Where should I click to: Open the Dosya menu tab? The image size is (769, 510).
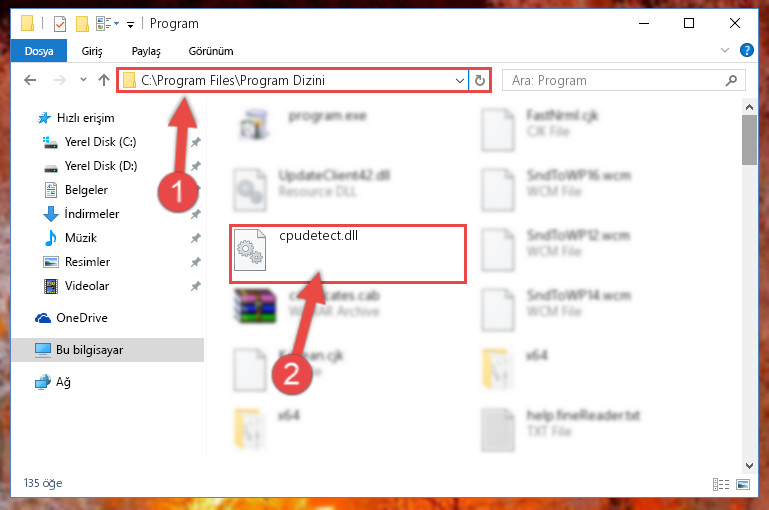coord(39,51)
